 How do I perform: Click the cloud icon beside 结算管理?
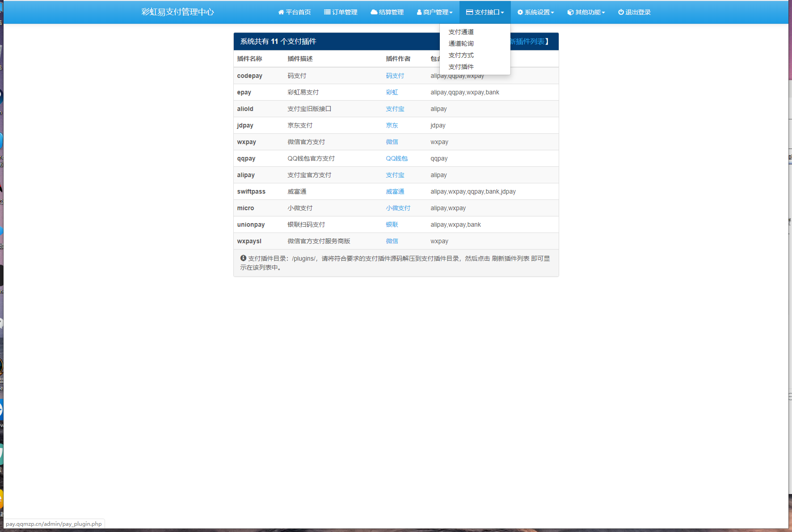coord(374,13)
